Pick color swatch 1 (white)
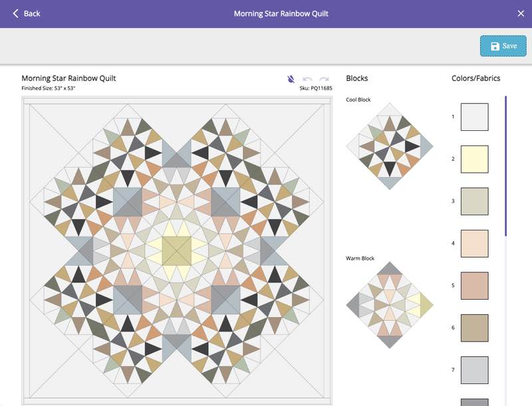Viewport: 532px width, 406px height. click(474, 117)
